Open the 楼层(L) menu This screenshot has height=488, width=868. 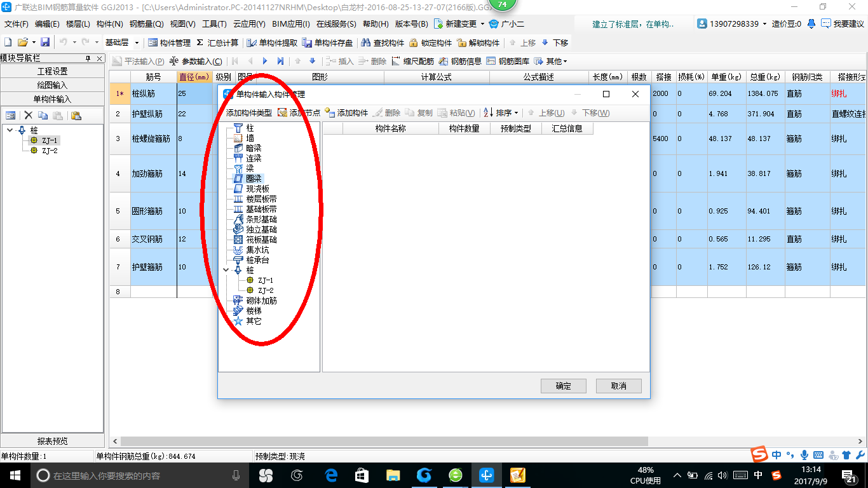[x=78, y=24]
